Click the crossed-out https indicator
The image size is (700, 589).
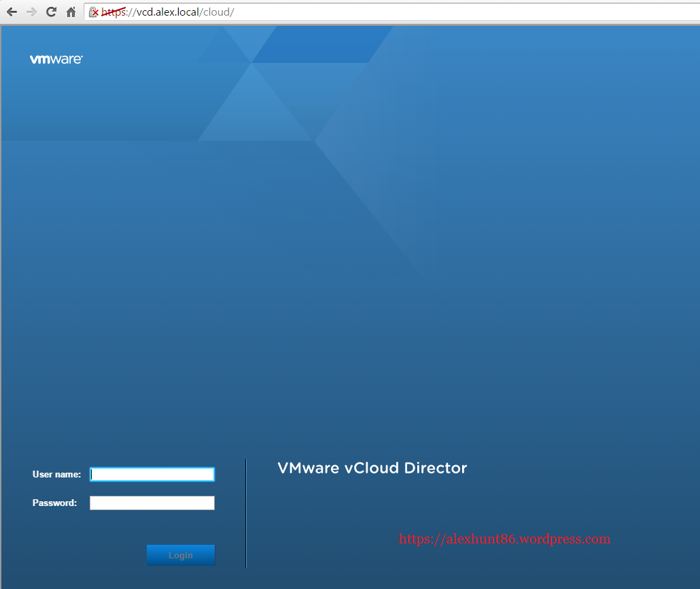tap(113, 12)
